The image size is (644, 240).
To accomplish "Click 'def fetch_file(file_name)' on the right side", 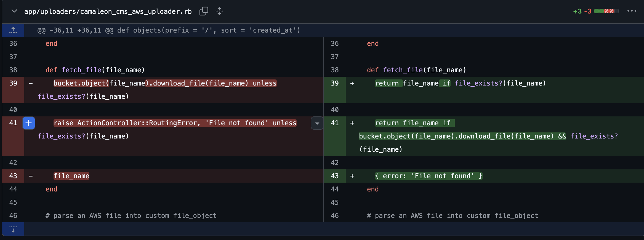I will [417, 70].
